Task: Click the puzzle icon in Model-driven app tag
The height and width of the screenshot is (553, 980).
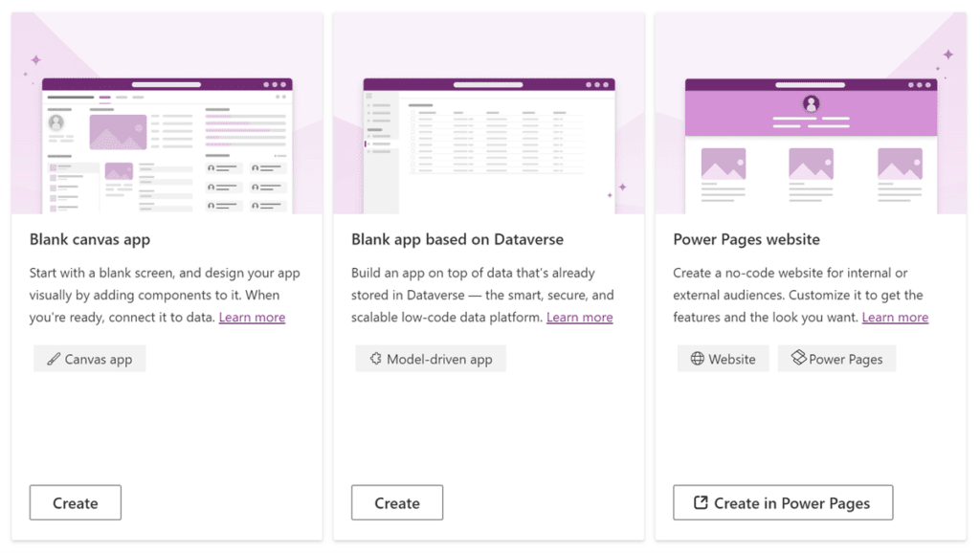Action: pos(375,359)
